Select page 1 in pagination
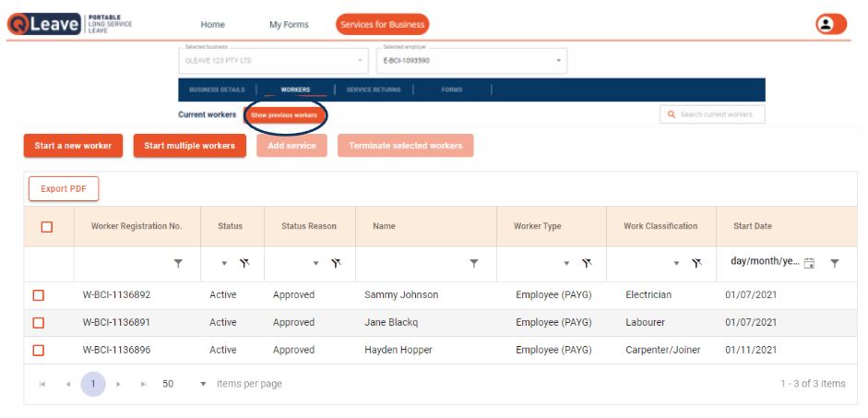The width and height of the screenshot is (868, 418). (x=93, y=384)
